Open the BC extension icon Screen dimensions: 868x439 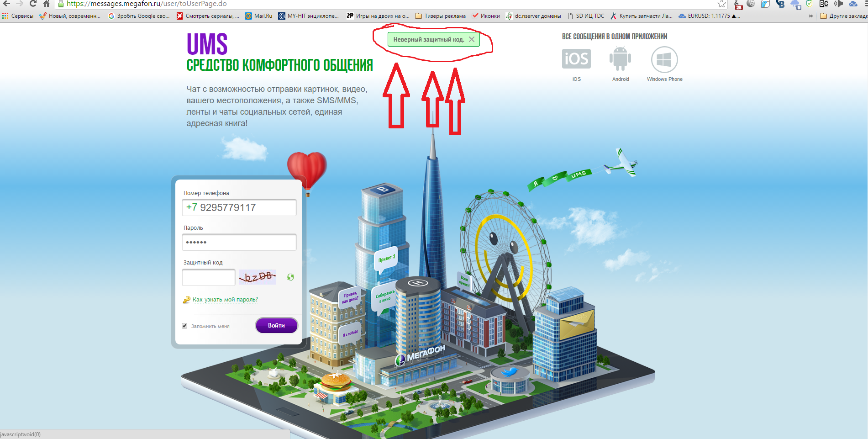824,4
